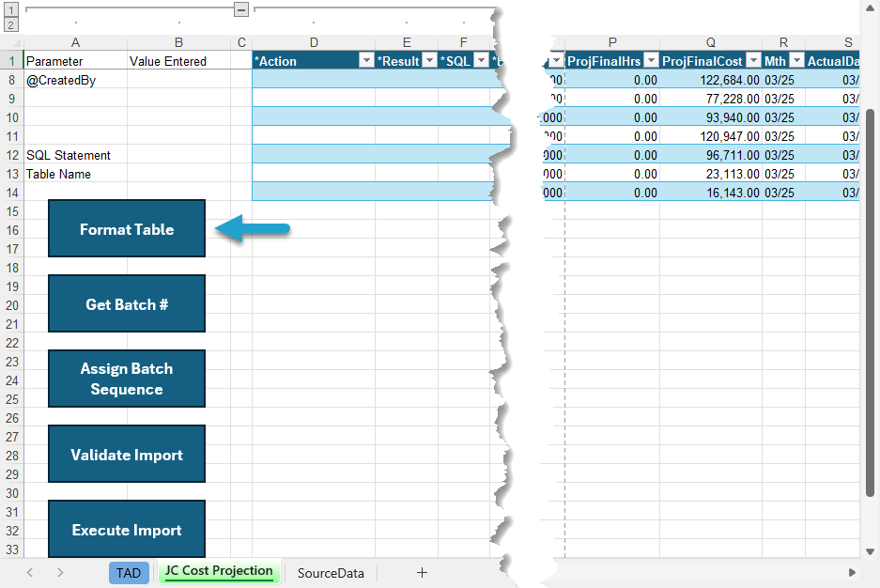880x588 pixels.
Task: Click the @CreatedBy cell
Action: click(x=75, y=80)
